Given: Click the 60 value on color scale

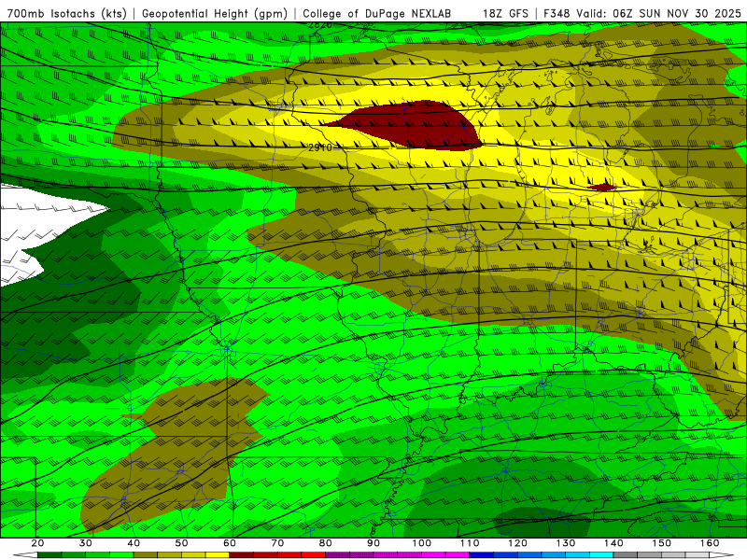Looking at the screenshot, I should [230, 543].
